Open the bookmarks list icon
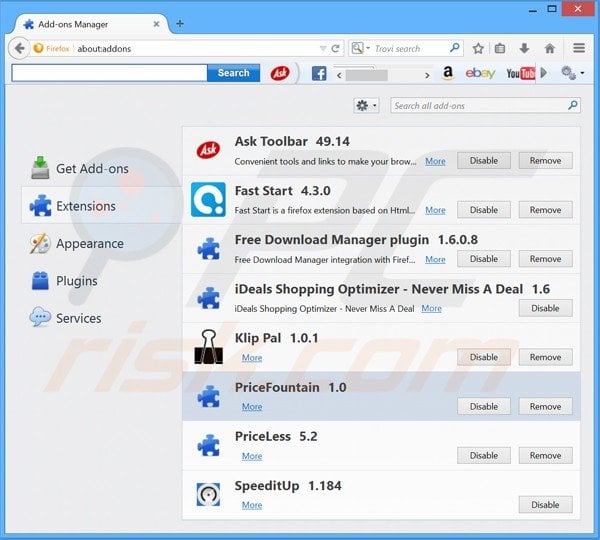Image resolution: width=600 pixels, height=540 pixels. tap(500, 49)
